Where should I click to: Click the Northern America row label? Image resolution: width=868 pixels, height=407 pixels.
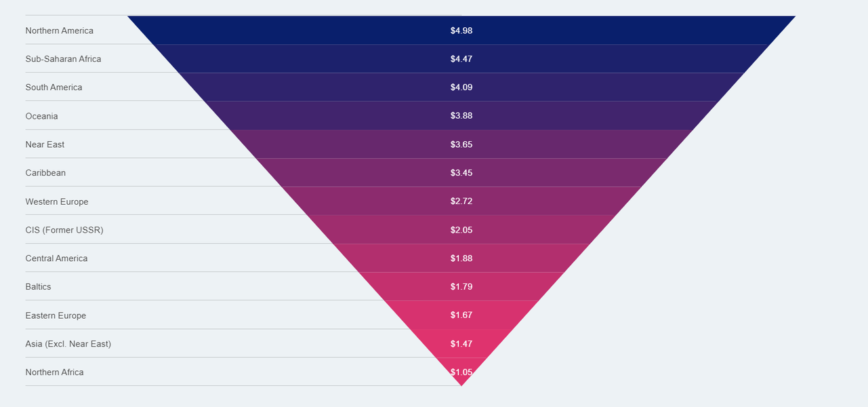pos(60,31)
